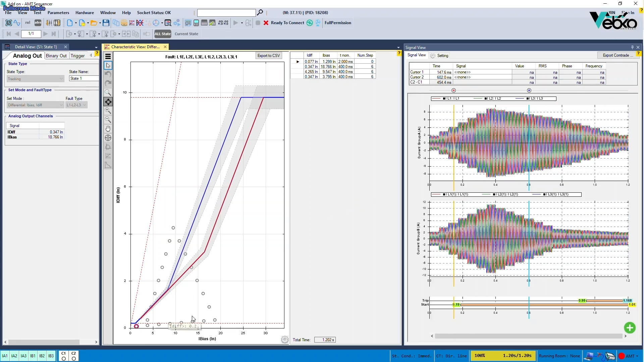Click the zoom out magnifier tool
The width and height of the screenshot is (644, 362).
click(108, 120)
